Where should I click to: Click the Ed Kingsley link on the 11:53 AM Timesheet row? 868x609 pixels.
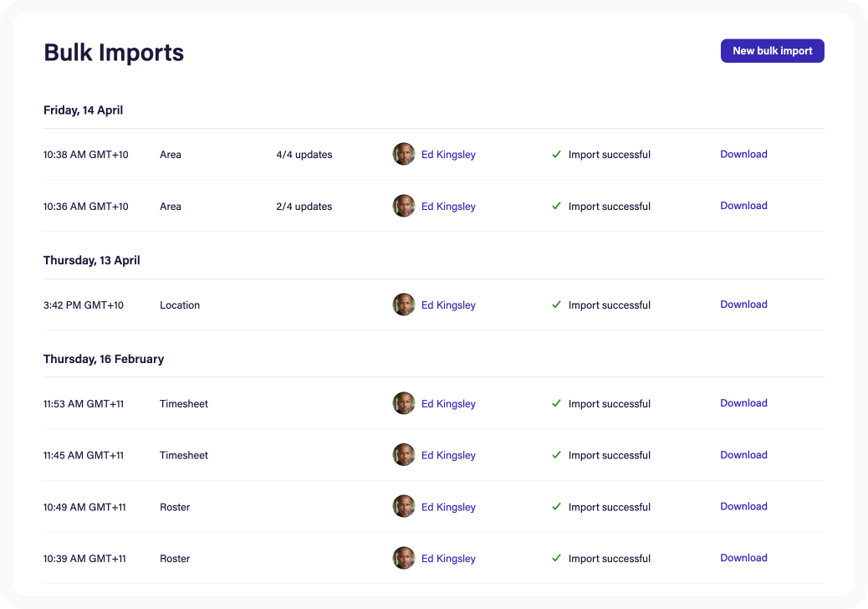pos(448,403)
